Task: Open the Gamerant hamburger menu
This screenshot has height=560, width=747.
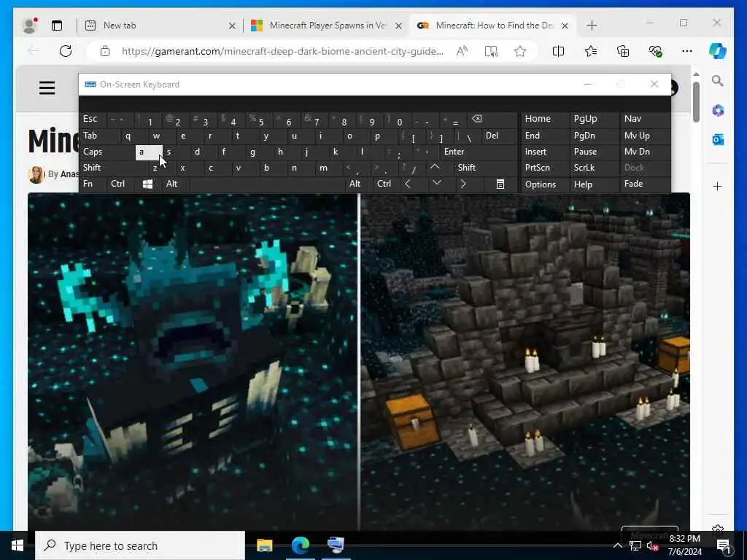Action: coord(47,88)
